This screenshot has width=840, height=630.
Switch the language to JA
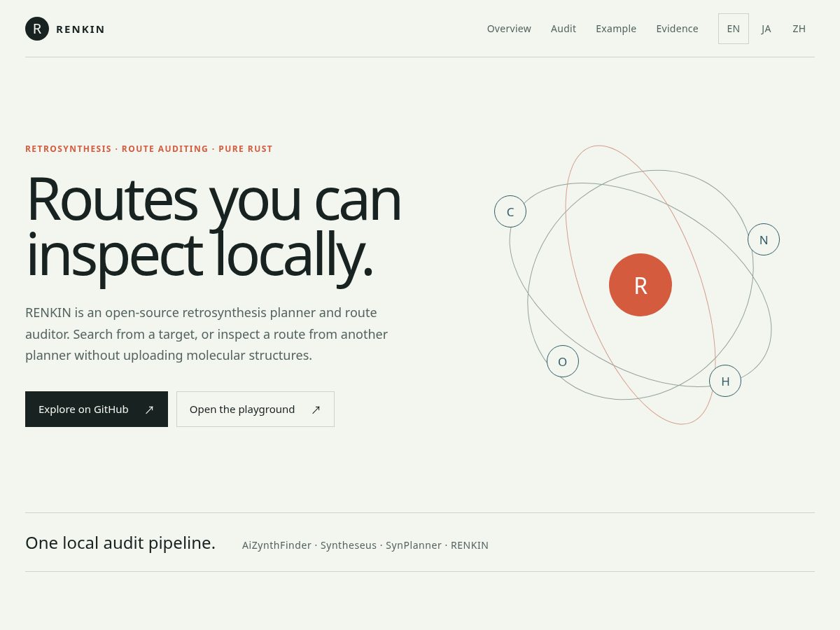(x=766, y=29)
